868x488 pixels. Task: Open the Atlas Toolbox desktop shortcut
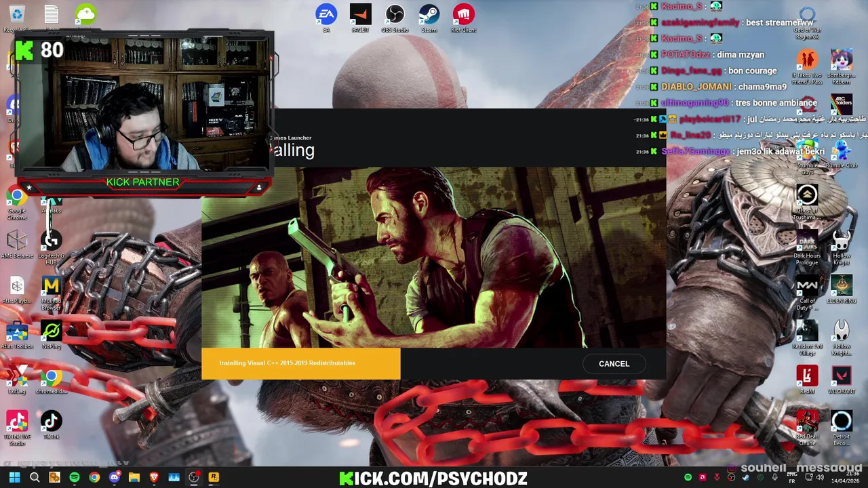click(x=17, y=335)
